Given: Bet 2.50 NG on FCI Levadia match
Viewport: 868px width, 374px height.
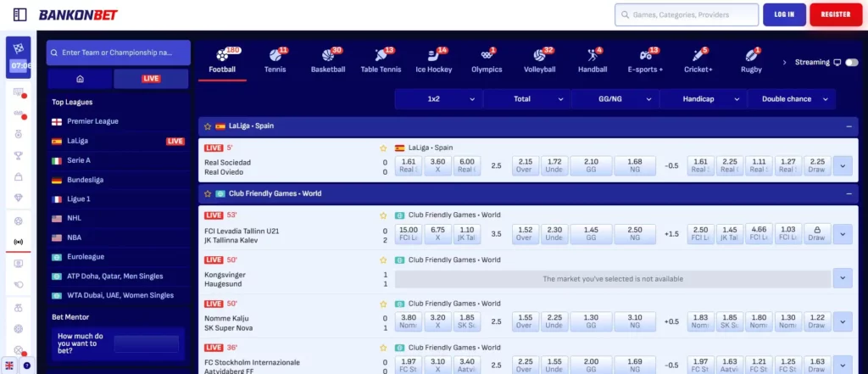Looking at the screenshot, I should coord(634,233).
